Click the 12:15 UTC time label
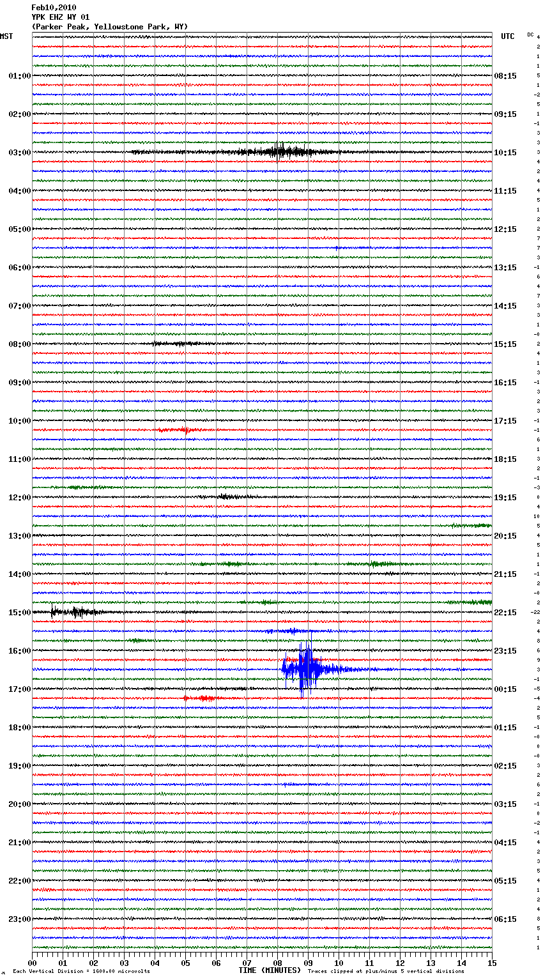 505,229
